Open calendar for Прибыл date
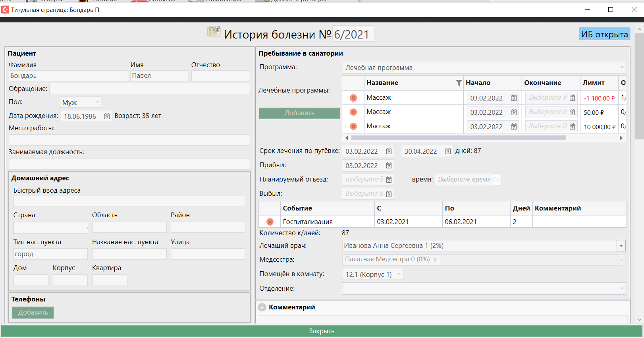 (389, 166)
